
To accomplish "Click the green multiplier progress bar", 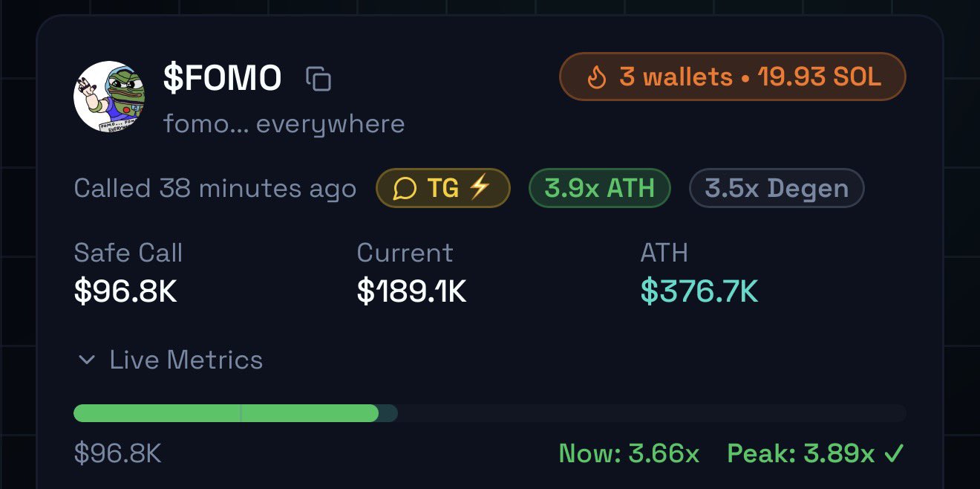I will click(x=226, y=413).
